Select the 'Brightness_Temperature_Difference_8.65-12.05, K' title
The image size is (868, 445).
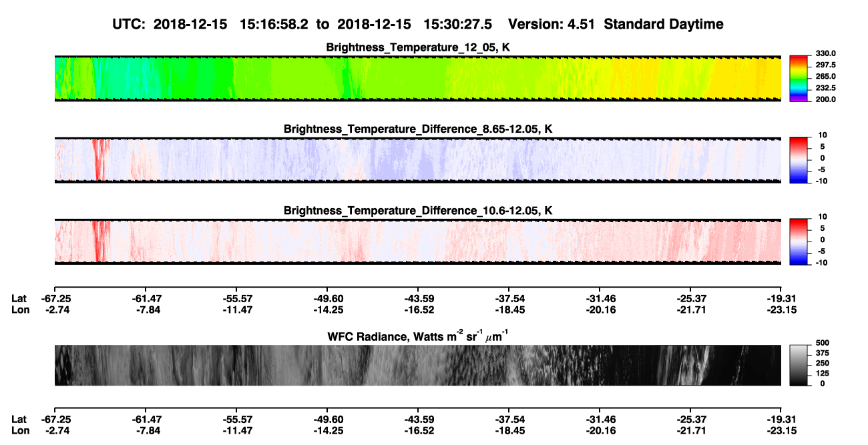point(418,129)
